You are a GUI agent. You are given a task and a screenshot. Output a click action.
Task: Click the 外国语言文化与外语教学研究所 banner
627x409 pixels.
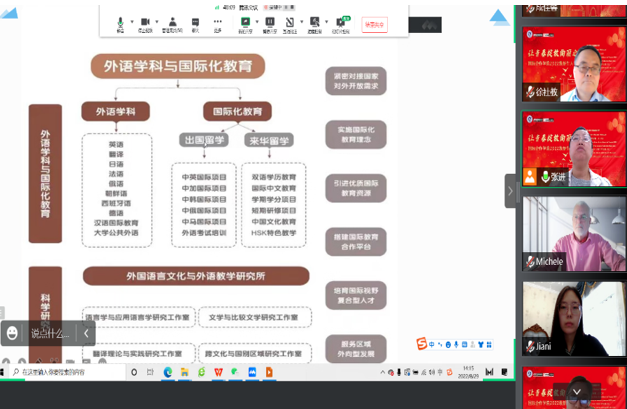[196, 276]
